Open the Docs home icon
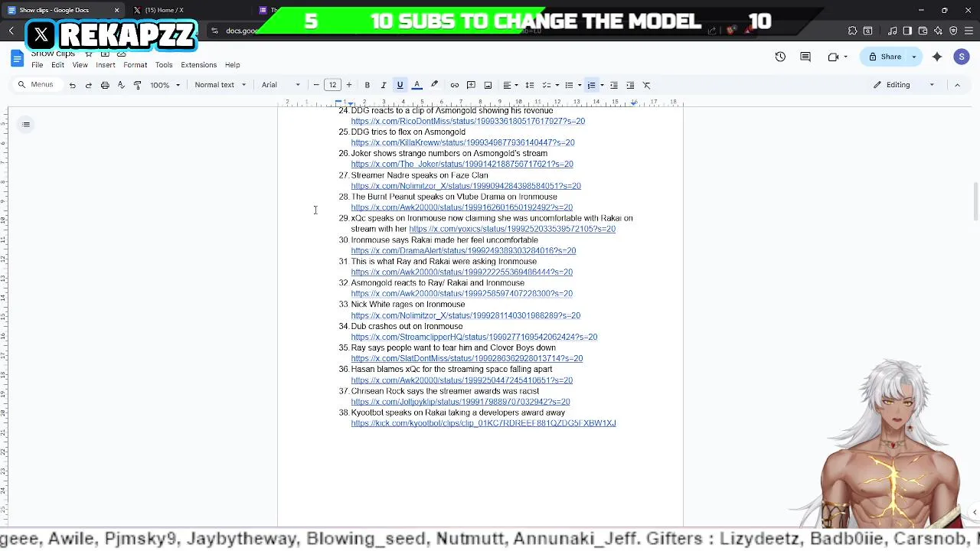980x551 pixels. click(x=17, y=58)
